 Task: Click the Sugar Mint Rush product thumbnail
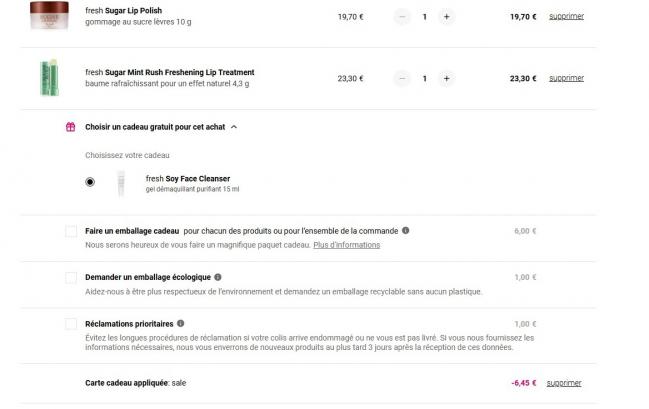[x=45, y=78]
